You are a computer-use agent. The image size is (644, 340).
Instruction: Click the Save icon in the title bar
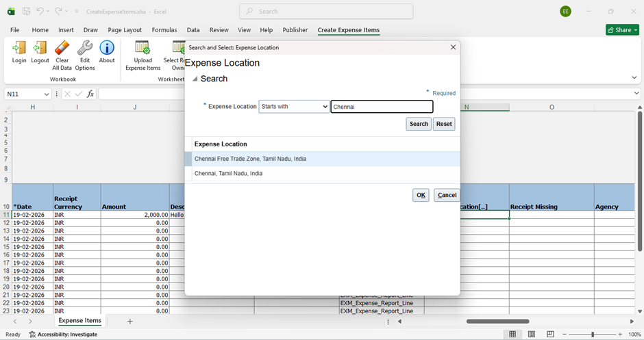click(x=26, y=12)
